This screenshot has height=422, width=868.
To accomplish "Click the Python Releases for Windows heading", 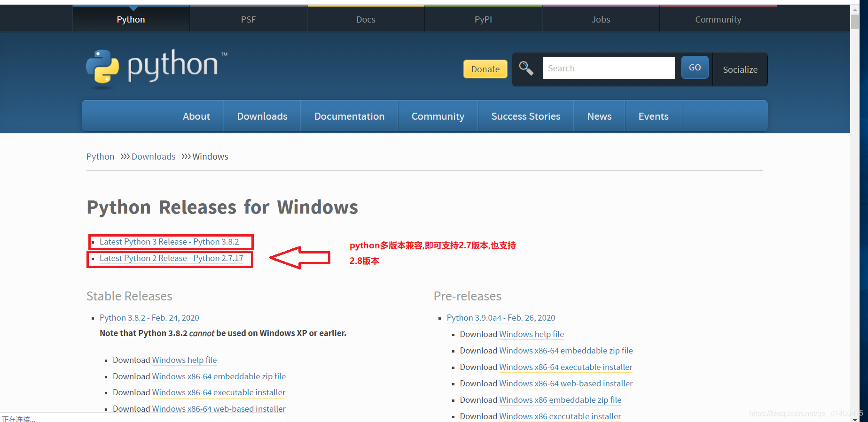I will pyautogui.click(x=222, y=207).
